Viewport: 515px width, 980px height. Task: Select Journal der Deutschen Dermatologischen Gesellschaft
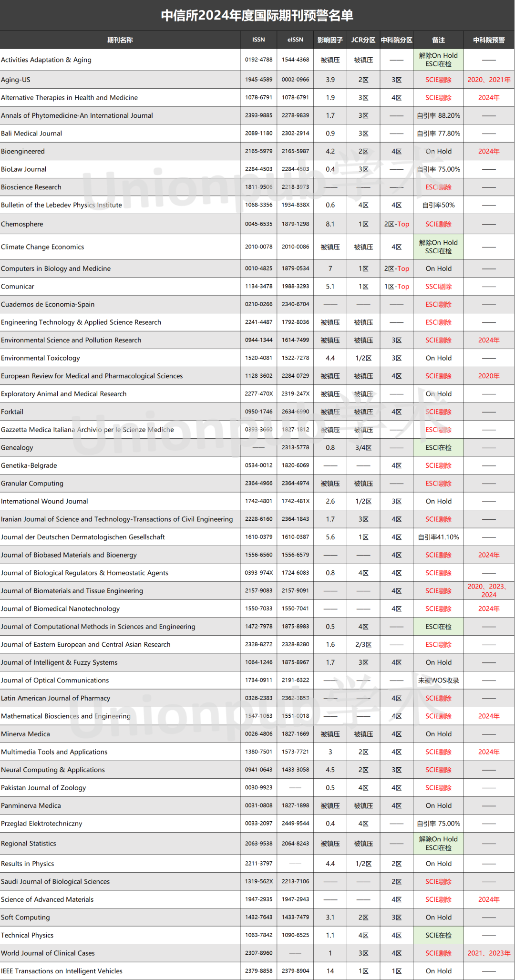pyautogui.click(x=83, y=537)
